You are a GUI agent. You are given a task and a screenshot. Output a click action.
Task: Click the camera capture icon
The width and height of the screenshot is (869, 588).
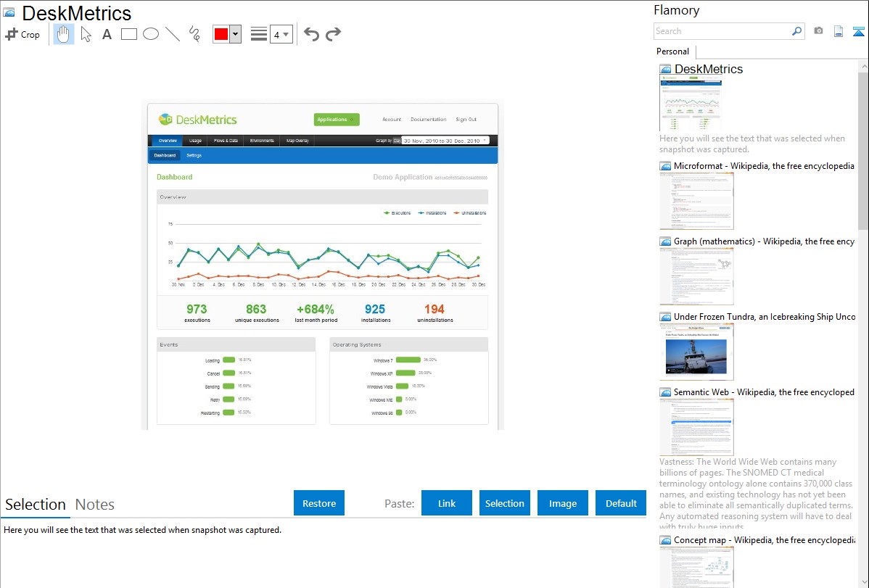818,31
